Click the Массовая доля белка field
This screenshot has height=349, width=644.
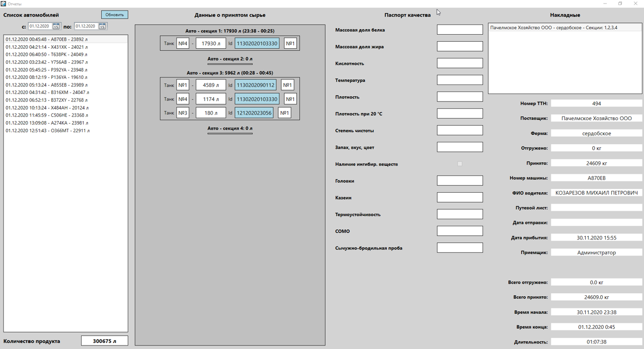coord(459,30)
